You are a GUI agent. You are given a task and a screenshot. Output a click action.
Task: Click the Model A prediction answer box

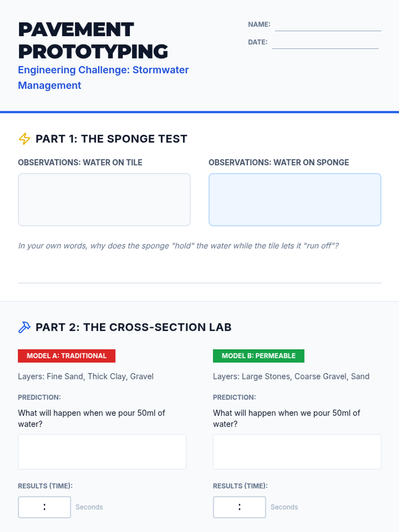tap(102, 452)
